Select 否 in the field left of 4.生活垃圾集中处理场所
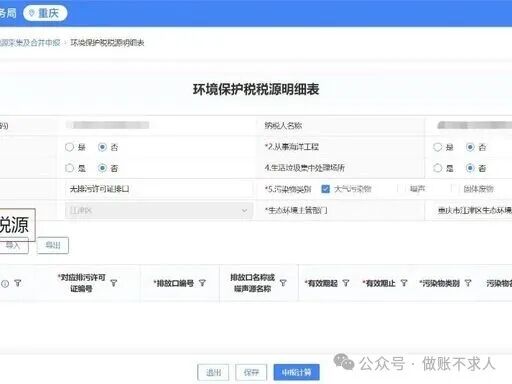 coord(102,168)
